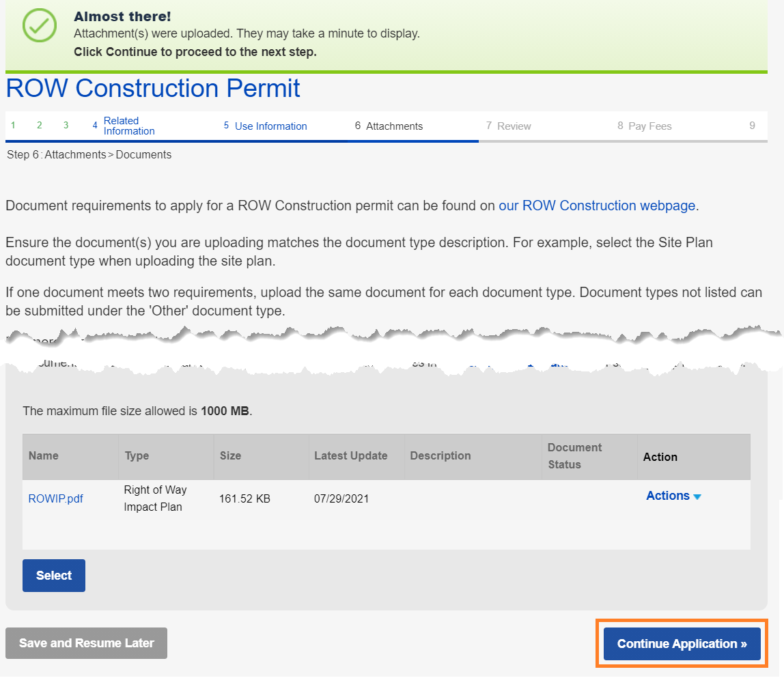Open the Related Information step
The height and width of the screenshot is (691, 784).
(128, 126)
